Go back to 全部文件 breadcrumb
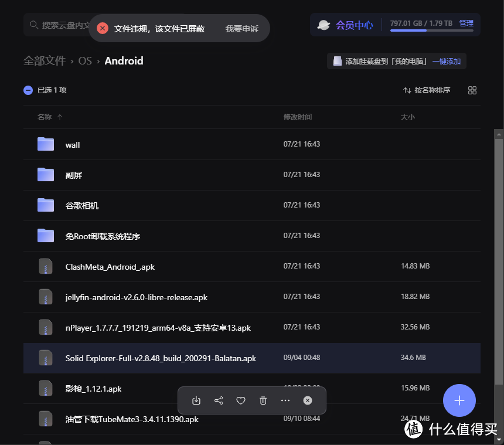 coord(44,60)
